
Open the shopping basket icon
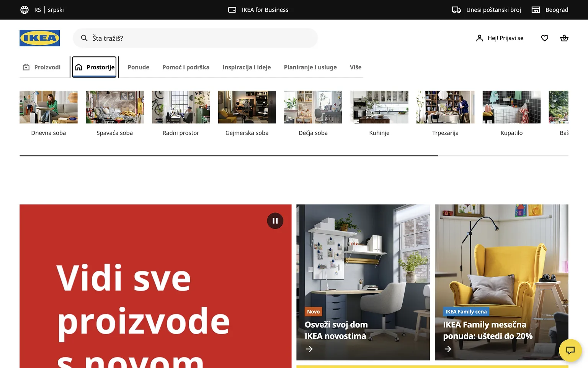[564, 38]
